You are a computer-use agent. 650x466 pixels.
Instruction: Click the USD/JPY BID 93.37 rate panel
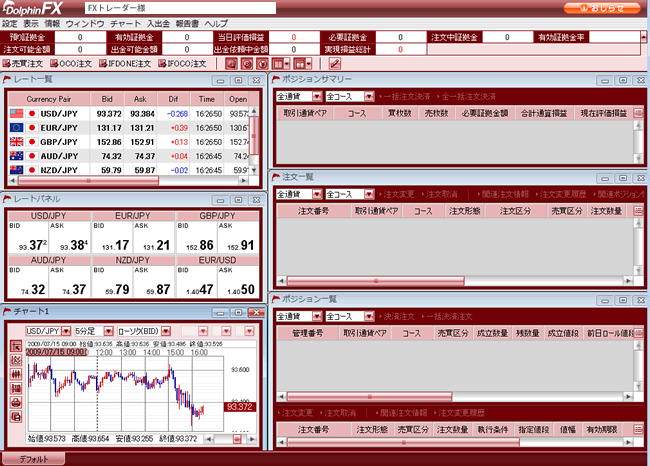[29, 237]
